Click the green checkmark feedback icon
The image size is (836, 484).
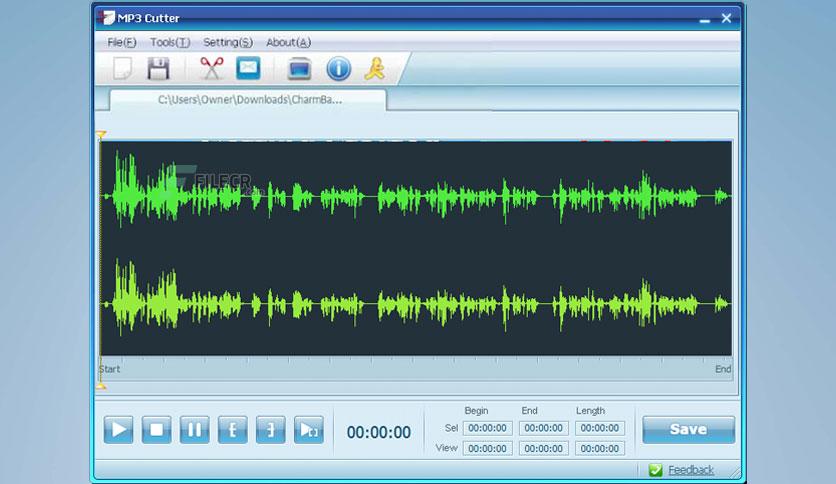[655, 470]
